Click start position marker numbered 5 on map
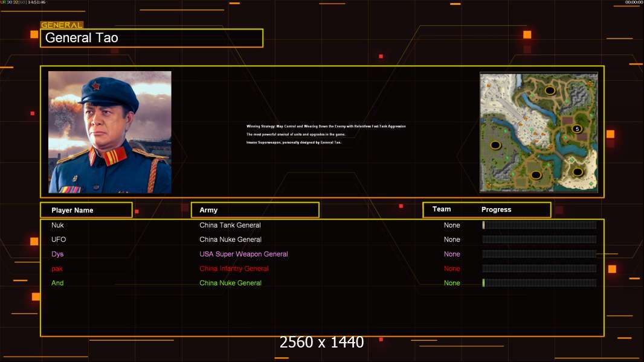 click(x=577, y=129)
